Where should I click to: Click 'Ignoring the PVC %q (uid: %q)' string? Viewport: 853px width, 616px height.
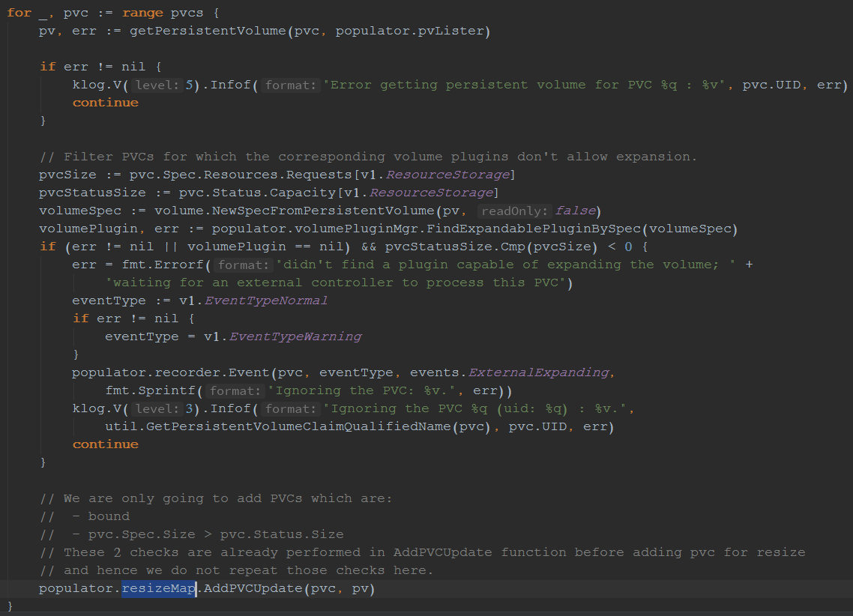(x=476, y=409)
